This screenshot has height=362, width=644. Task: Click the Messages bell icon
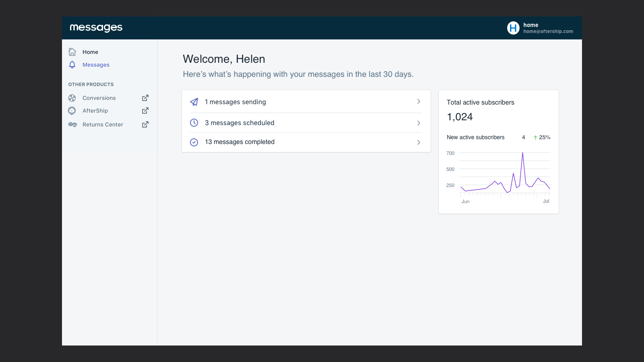(x=72, y=64)
